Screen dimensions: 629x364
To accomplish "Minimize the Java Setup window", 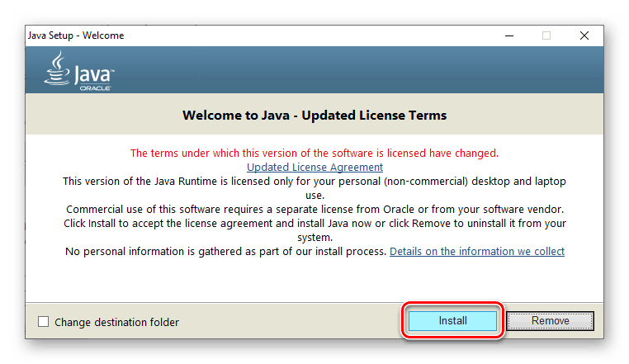I will (509, 35).
